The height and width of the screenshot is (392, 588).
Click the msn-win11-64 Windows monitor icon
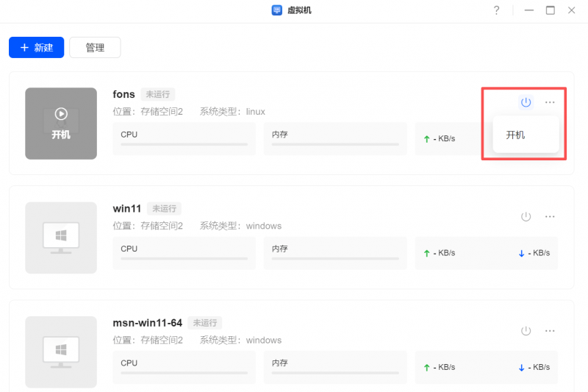click(x=61, y=352)
